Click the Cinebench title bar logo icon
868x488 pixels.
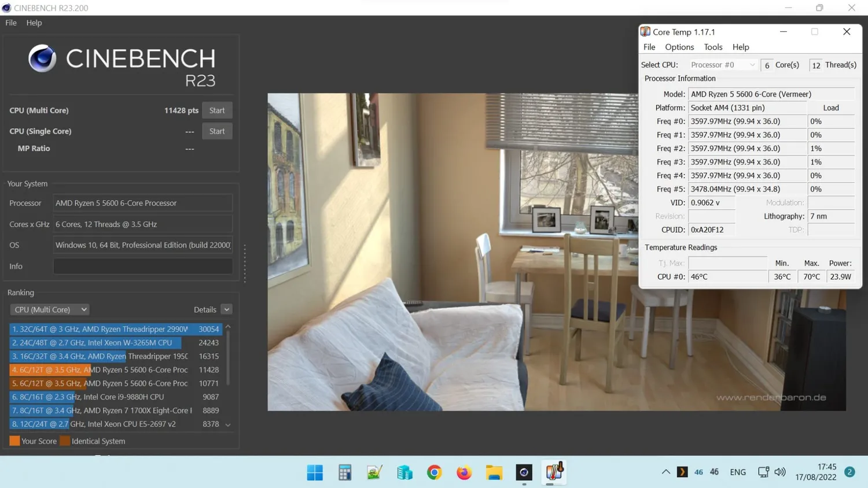click(x=6, y=8)
